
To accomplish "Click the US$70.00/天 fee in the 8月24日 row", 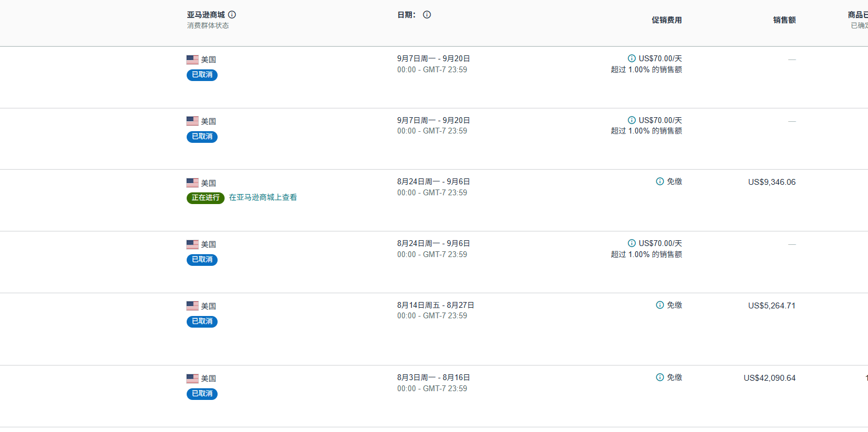I will pos(660,243).
